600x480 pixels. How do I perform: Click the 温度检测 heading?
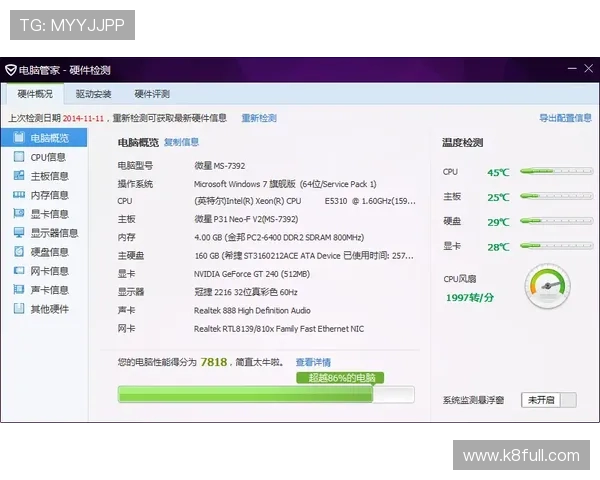click(x=463, y=143)
